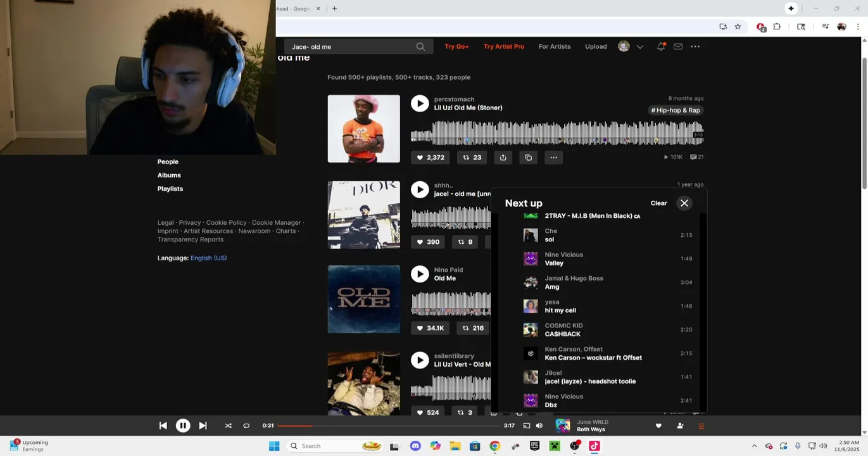
Task: Toggle repeat in the player bar
Action: pyautogui.click(x=246, y=426)
